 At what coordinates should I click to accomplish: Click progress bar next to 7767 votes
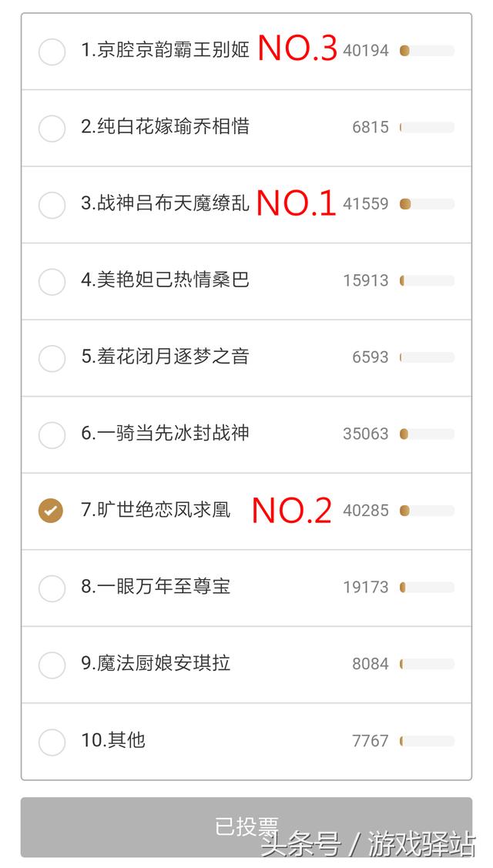(427, 741)
